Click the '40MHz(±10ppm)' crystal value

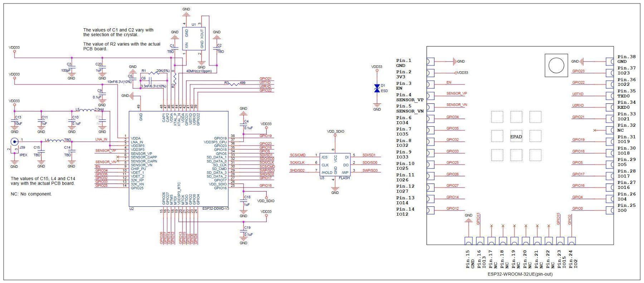199,71
